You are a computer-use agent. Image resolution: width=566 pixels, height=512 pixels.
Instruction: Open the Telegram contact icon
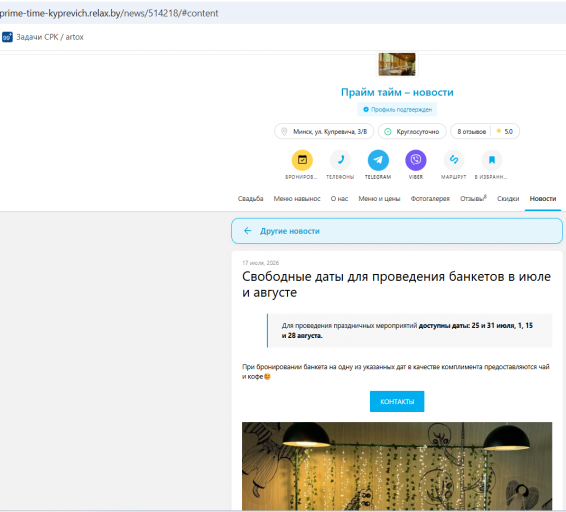click(378, 160)
